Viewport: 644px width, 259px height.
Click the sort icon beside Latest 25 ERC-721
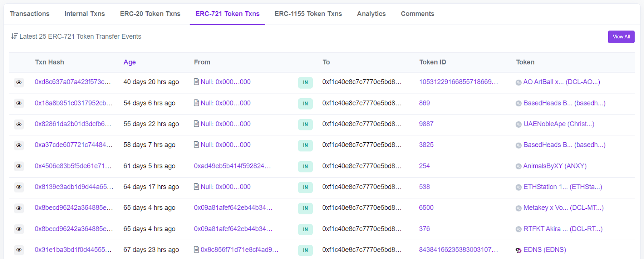(14, 36)
